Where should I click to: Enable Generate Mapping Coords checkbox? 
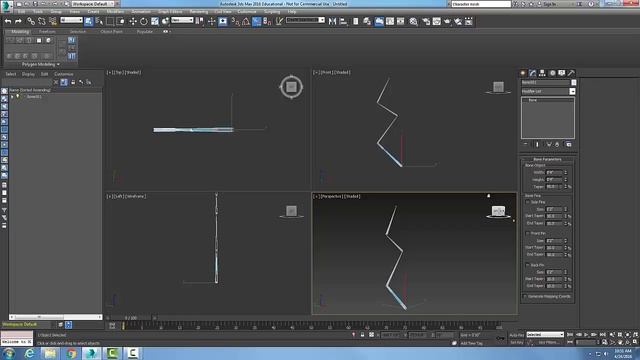(525, 296)
